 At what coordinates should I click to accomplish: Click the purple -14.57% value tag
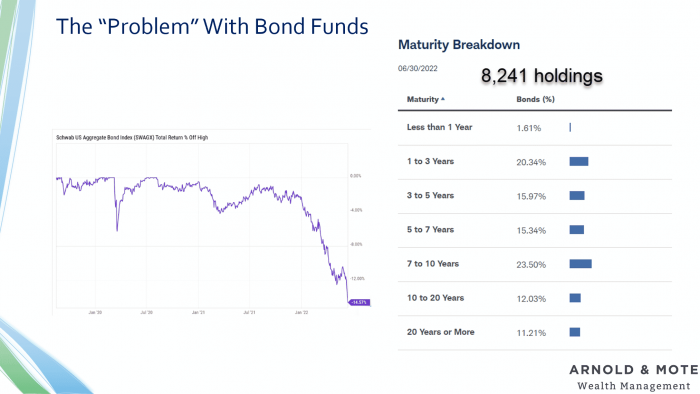tap(359, 303)
